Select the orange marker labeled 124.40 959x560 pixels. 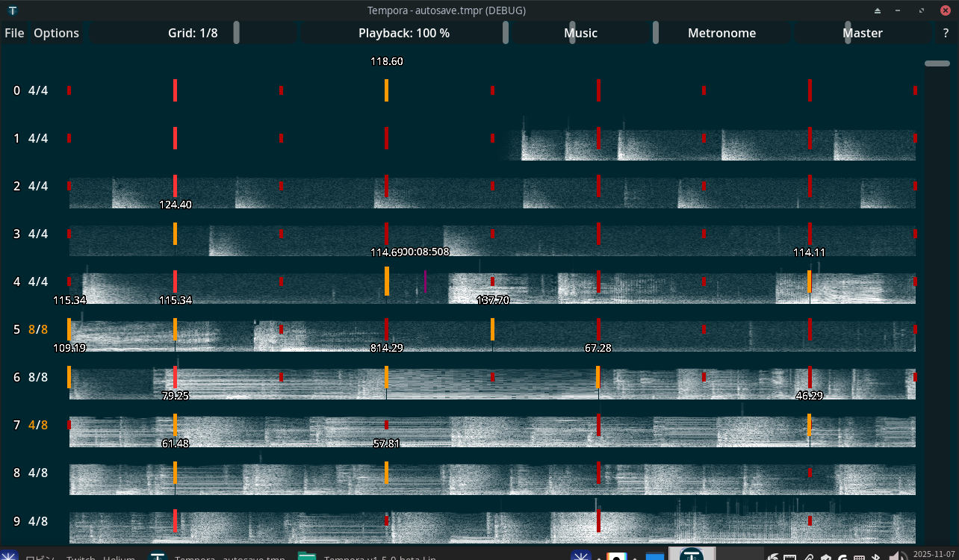click(x=175, y=233)
